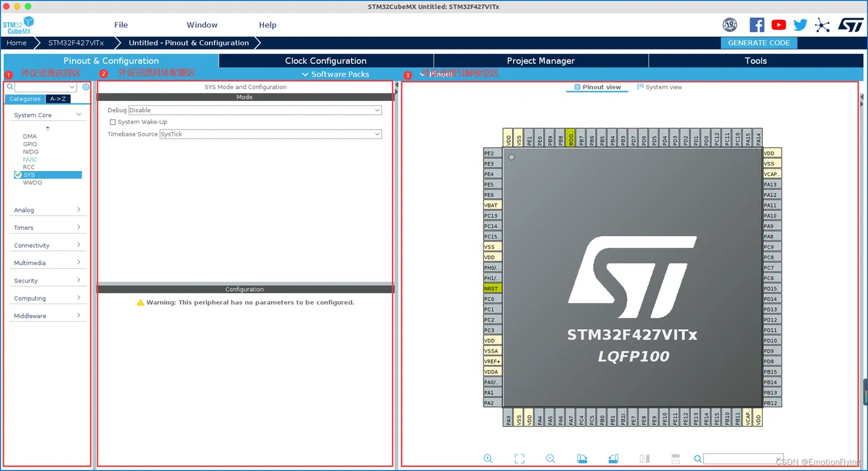Zoom out of the pinout view
Viewport: 868px width, 471px height.
point(551,459)
